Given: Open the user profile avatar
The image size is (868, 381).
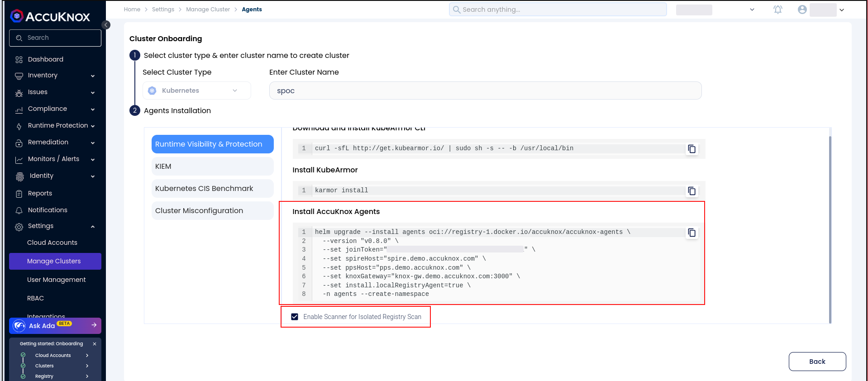Looking at the screenshot, I should click(802, 10).
